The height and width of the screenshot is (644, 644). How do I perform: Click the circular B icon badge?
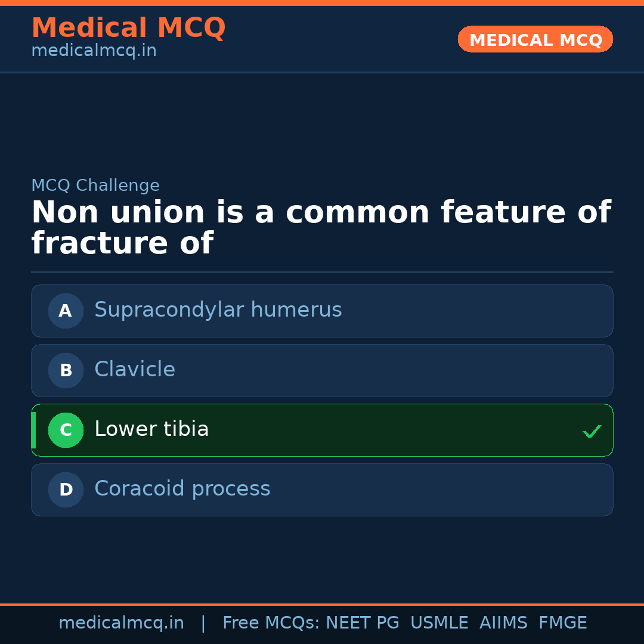[x=66, y=370]
